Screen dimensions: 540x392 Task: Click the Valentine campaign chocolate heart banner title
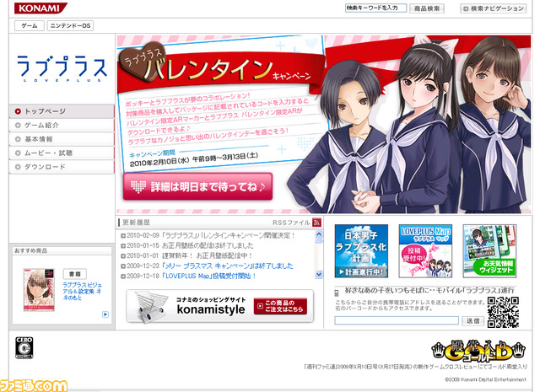tap(216, 66)
